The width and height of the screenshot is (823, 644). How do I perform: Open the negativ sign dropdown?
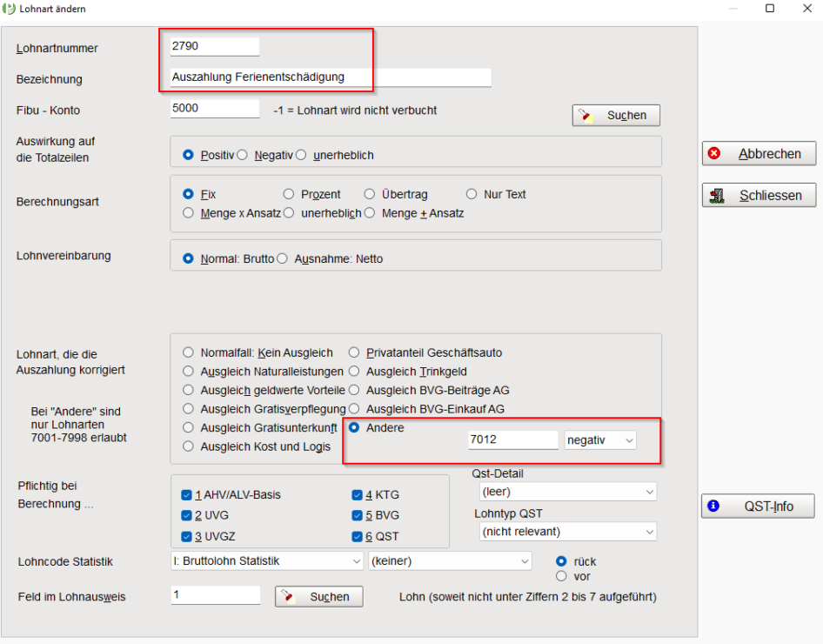click(x=600, y=439)
